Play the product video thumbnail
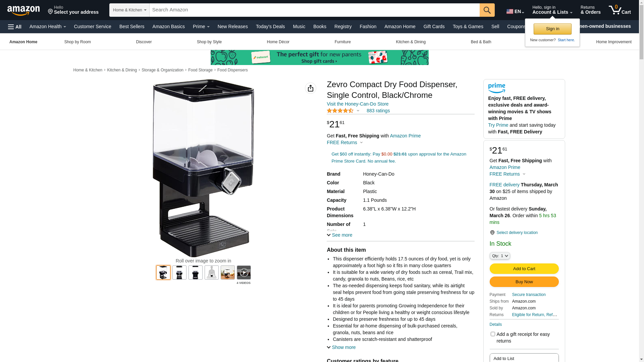Image resolution: width=644 pixels, height=362 pixels. 244,273
